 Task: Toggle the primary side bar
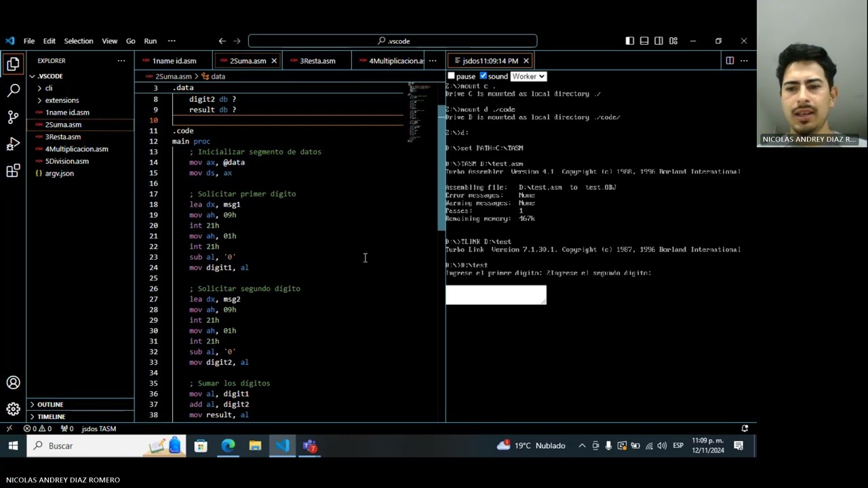pos(630,41)
